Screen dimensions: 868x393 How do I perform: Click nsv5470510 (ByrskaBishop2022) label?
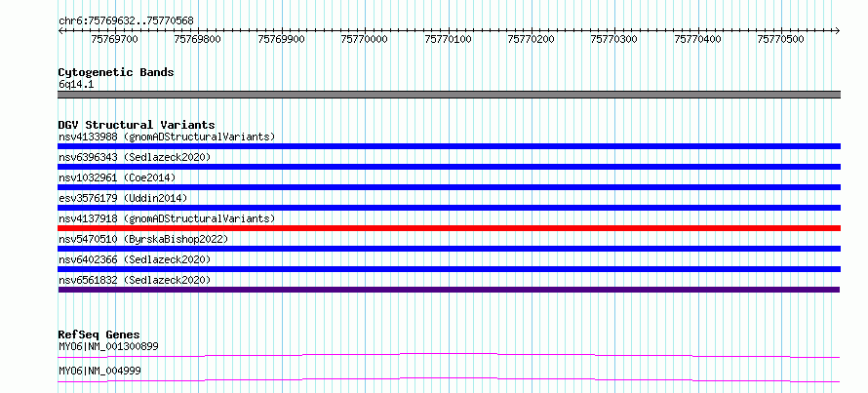(142, 239)
